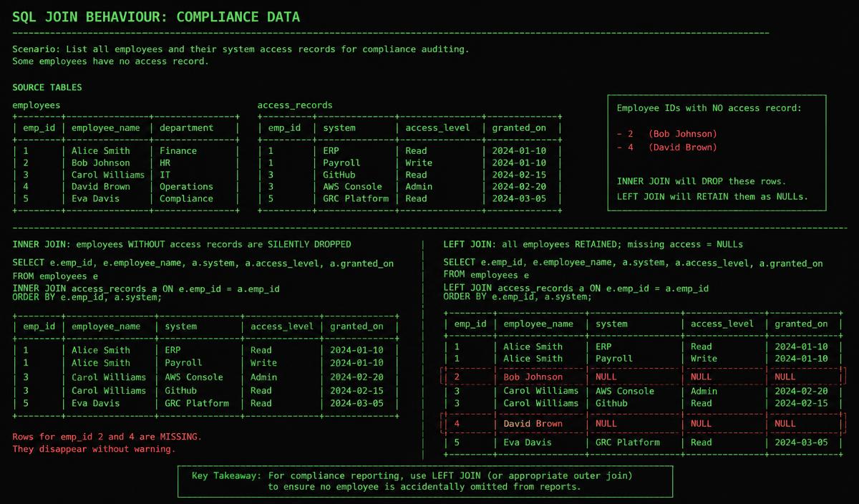Select 'Payroll' in the access_records source table
This screenshot has height=504, width=859.
342,163
